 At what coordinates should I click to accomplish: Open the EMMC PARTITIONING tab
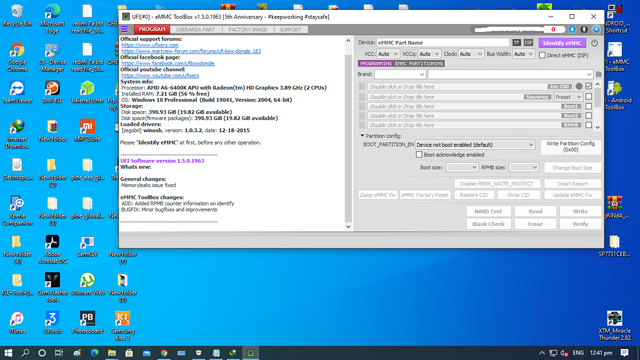(x=419, y=64)
